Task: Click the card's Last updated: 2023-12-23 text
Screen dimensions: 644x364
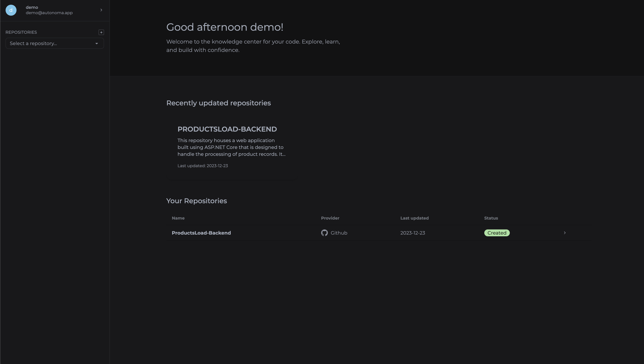Action: click(203, 166)
